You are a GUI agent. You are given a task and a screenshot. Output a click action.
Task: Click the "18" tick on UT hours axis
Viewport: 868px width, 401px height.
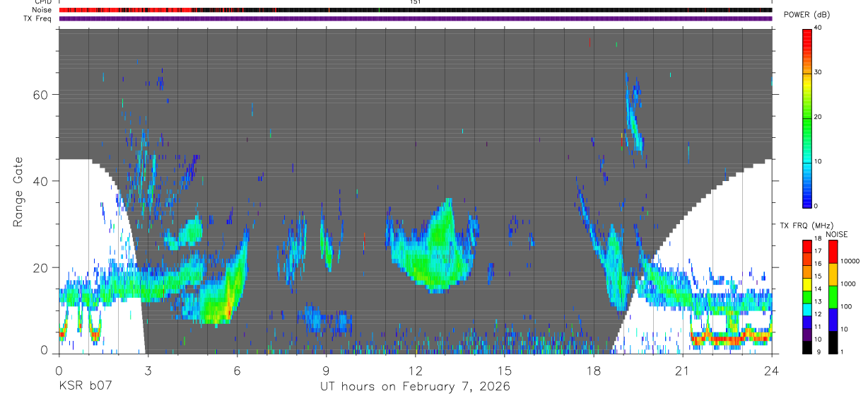(594, 370)
